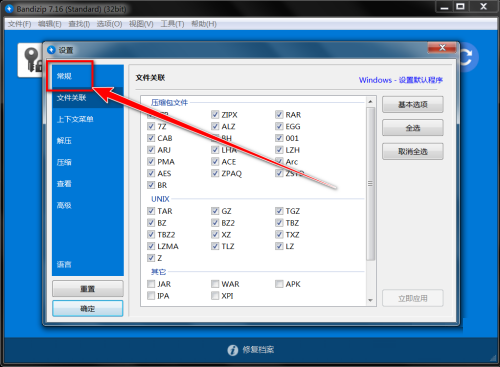
Task: Toggle the BR checkbox
Action: coord(151,185)
